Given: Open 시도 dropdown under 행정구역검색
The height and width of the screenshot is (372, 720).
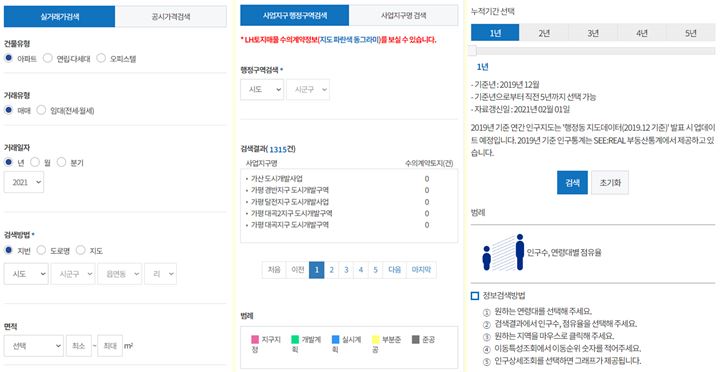Looking at the screenshot, I should point(262,90).
